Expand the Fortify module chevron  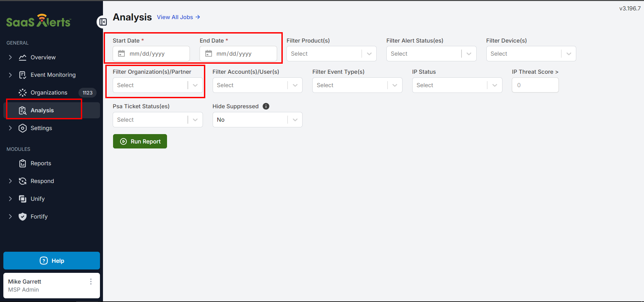click(10, 217)
